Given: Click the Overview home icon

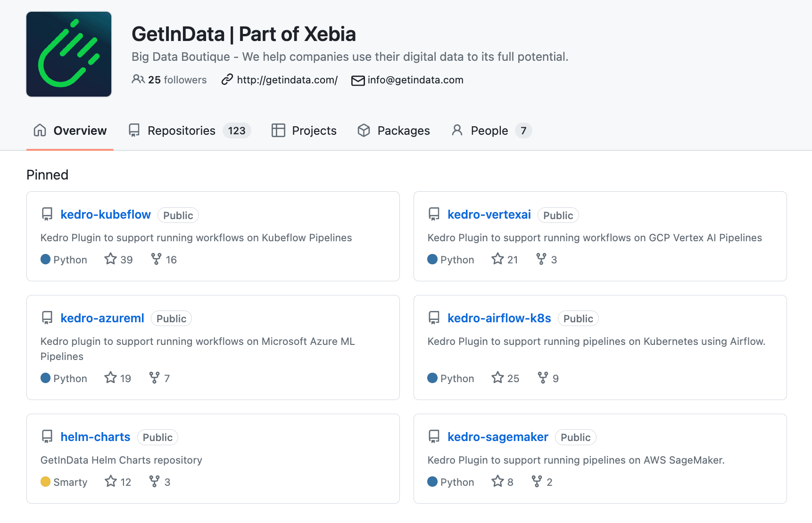Looking at the screenshot, I should [40, 131].
